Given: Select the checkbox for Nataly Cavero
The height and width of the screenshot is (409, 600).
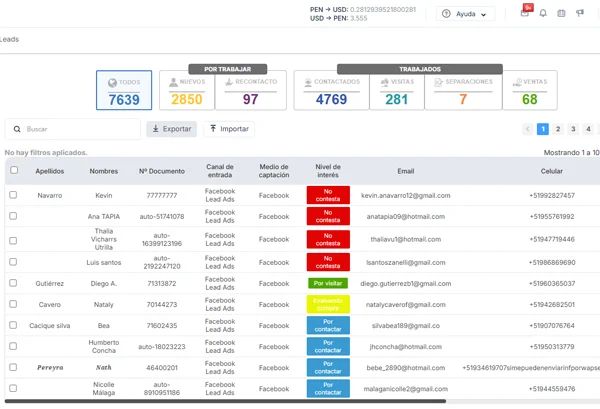Looking at the screenshot, I should point(14,304).
